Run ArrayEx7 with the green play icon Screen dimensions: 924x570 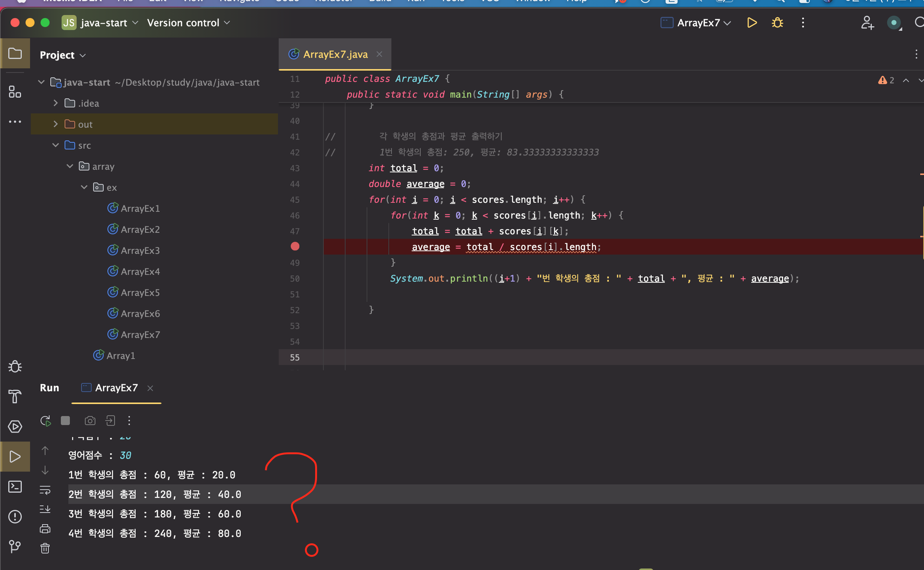coord(752,23)
